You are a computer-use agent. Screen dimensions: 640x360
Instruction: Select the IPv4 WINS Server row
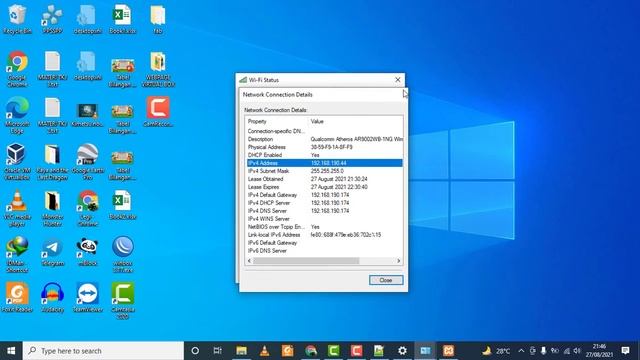(x=324, y=219)
